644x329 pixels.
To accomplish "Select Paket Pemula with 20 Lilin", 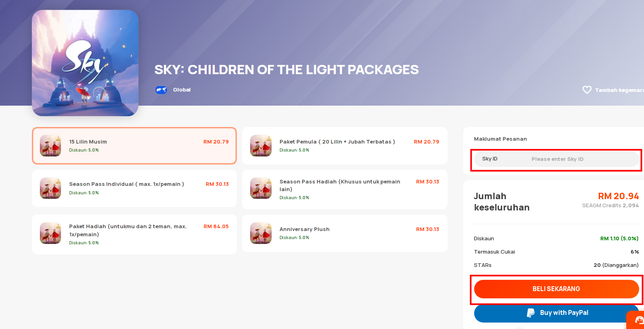I will coord(345,146).
